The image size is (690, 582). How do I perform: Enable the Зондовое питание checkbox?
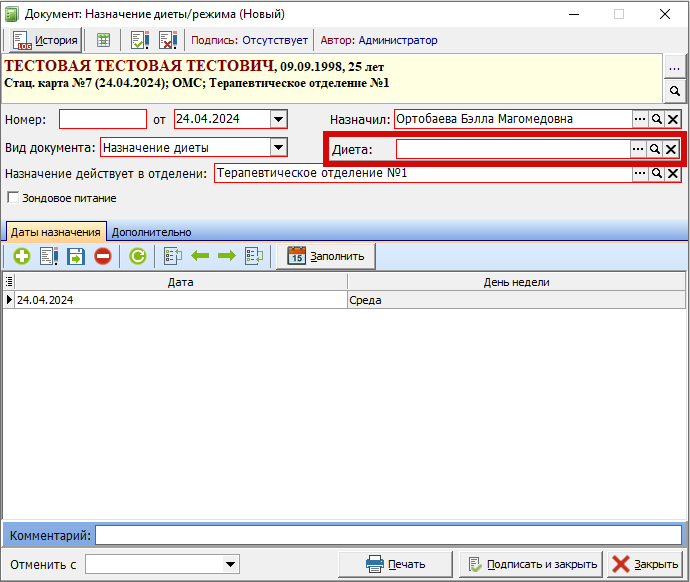[x=13, y=198]
